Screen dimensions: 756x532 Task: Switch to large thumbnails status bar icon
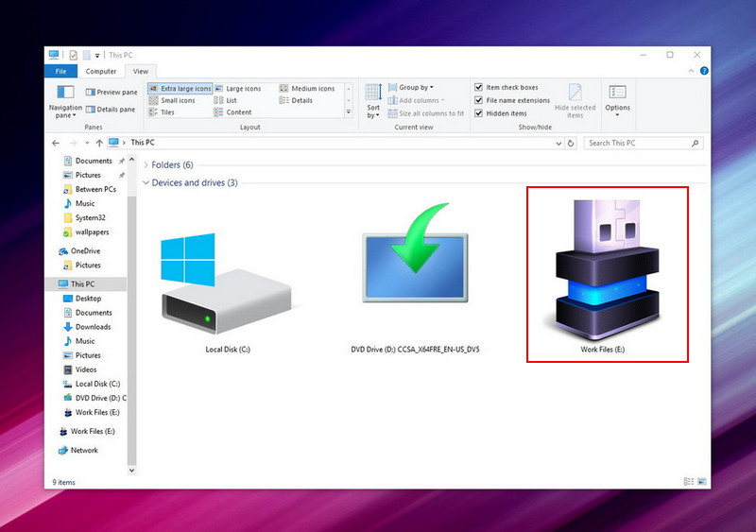point(701,481)
